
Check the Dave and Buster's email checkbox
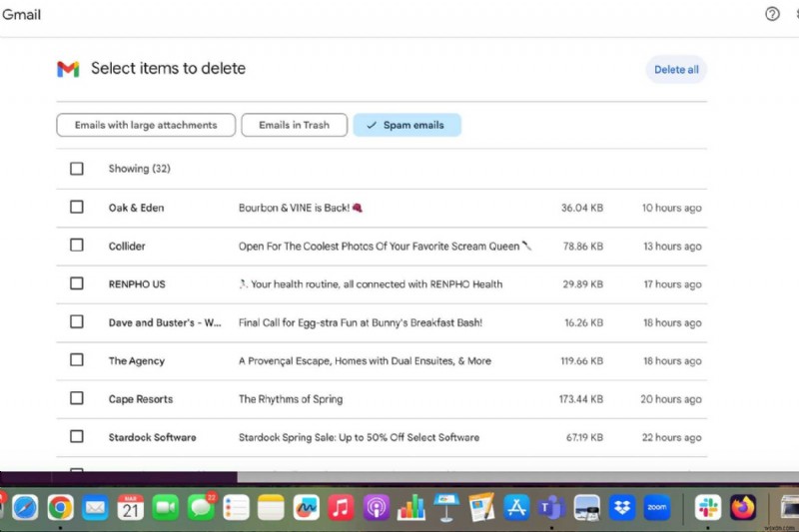(x=77, y=321)
